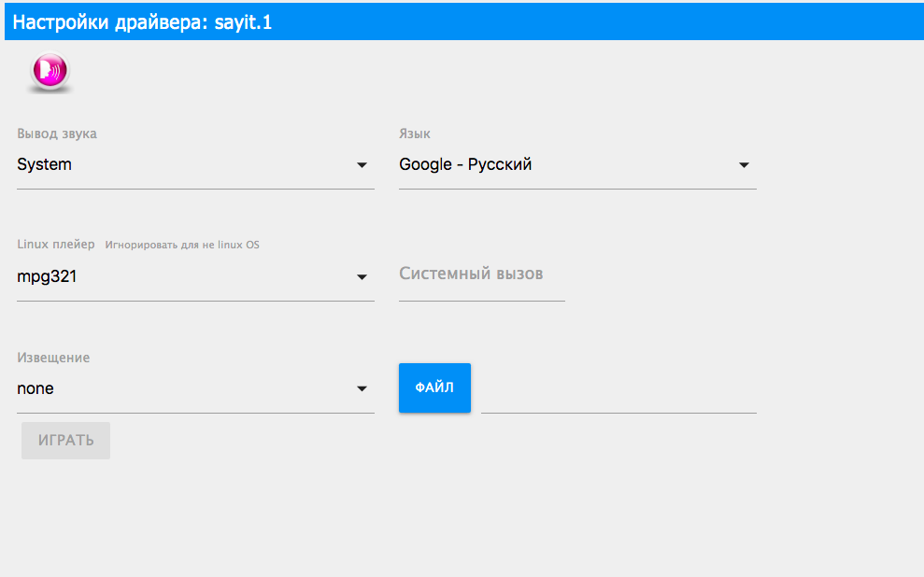Expand the Linux плейер dropdown showing mpg321

tap(195, 276)
